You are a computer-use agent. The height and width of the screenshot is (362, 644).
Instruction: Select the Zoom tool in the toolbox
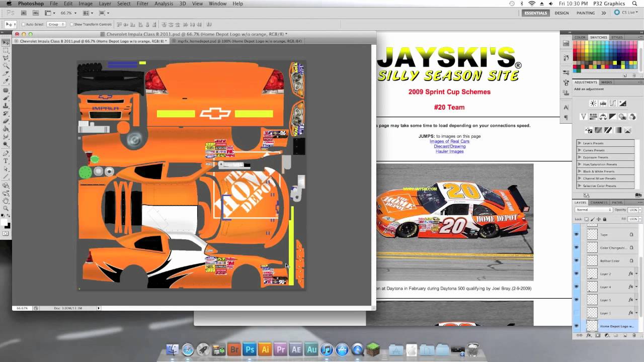[6, 208]
